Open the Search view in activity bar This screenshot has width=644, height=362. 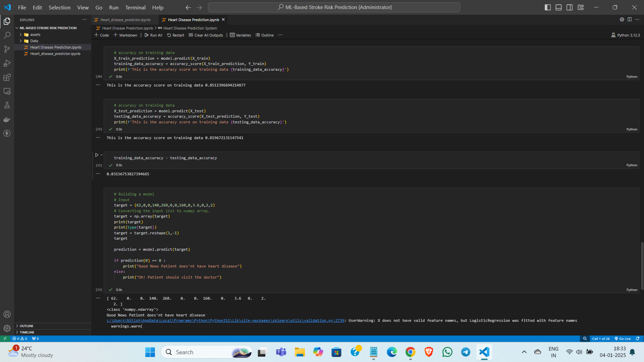tap(7, 35)
